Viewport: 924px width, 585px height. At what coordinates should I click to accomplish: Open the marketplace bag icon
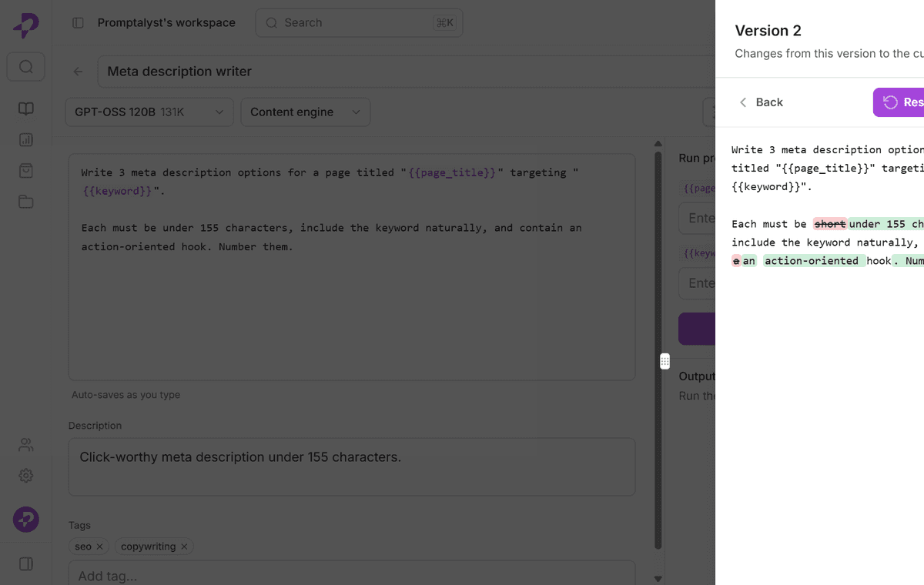point(26,170)
